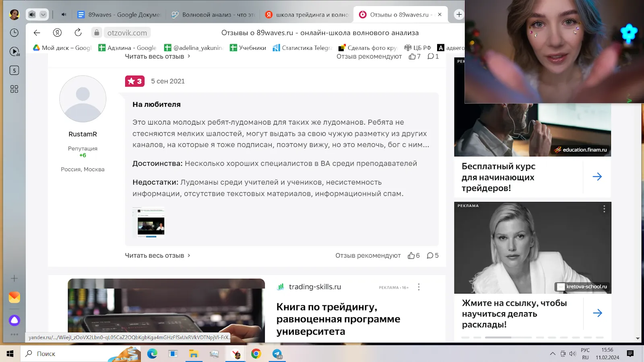
Task: Expand top Читать весь отзыв link
Action: [x=157, y=56]
